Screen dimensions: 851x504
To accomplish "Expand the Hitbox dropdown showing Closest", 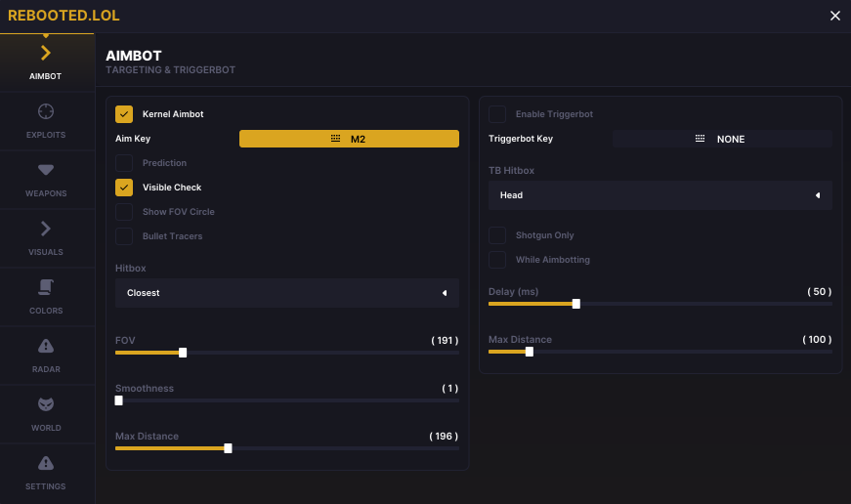I will tap(287, 293).
